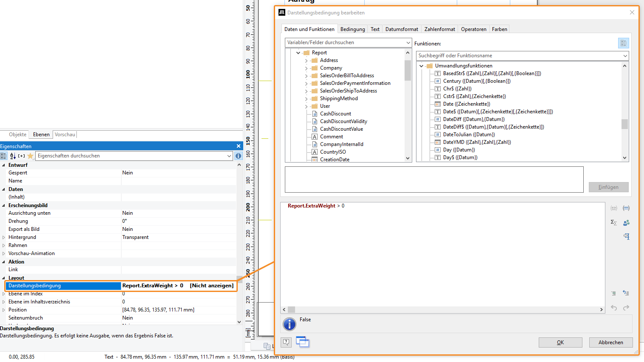The width and height of the screenshot is (644, 362).
Task: Expand the Address folder in variable tree
Action: [x=306, y=61]
